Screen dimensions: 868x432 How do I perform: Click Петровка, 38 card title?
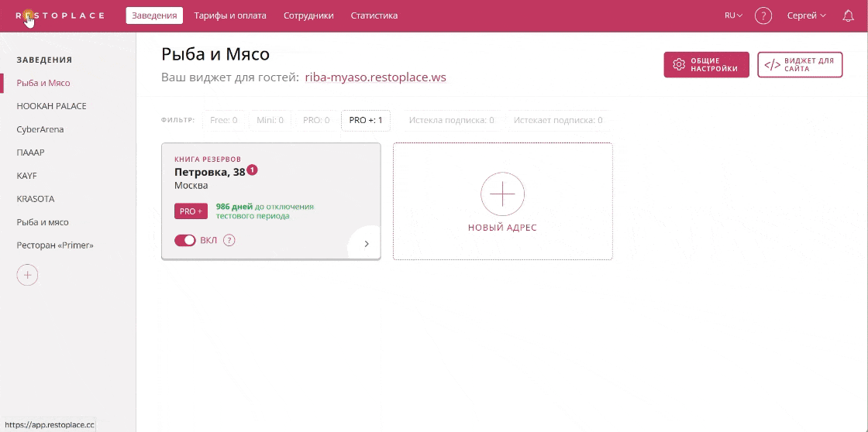pos(210,172)
